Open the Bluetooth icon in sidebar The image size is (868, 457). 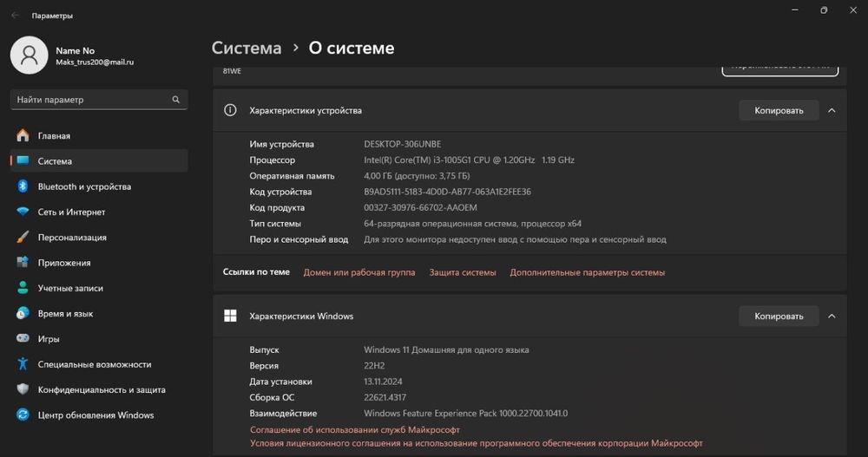point(23,186)
